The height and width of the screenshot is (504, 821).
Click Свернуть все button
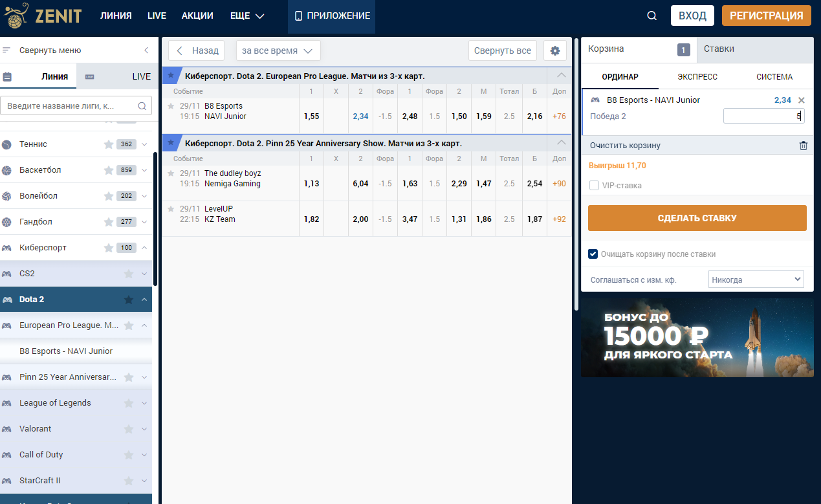pyautogui.click(x=502, y=50)
